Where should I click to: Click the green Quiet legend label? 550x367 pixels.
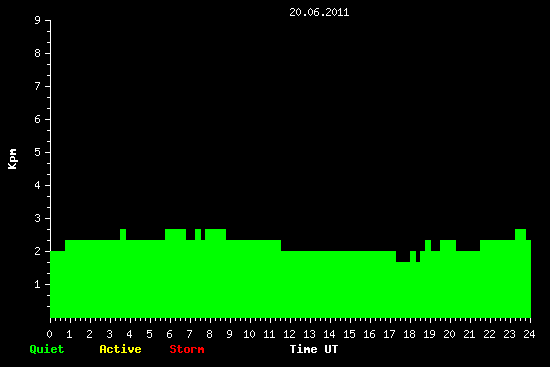(47, 349)
